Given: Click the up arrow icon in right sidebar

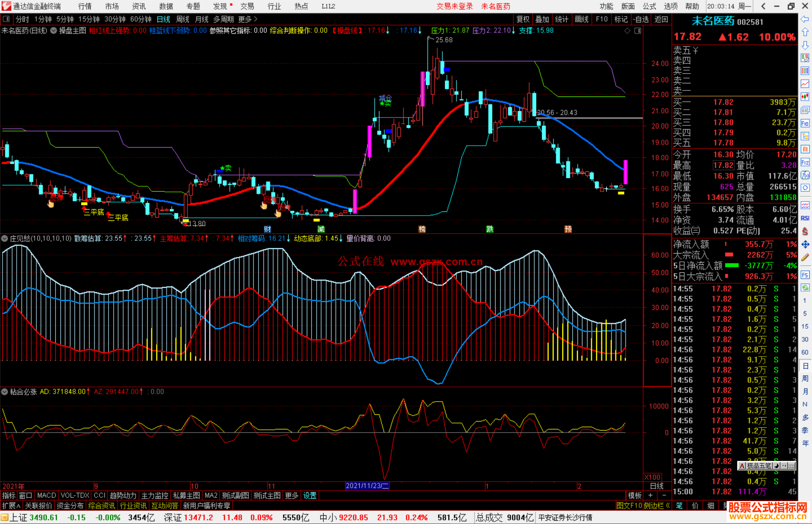Looking at the screenshot, I should tap(805, 32).
